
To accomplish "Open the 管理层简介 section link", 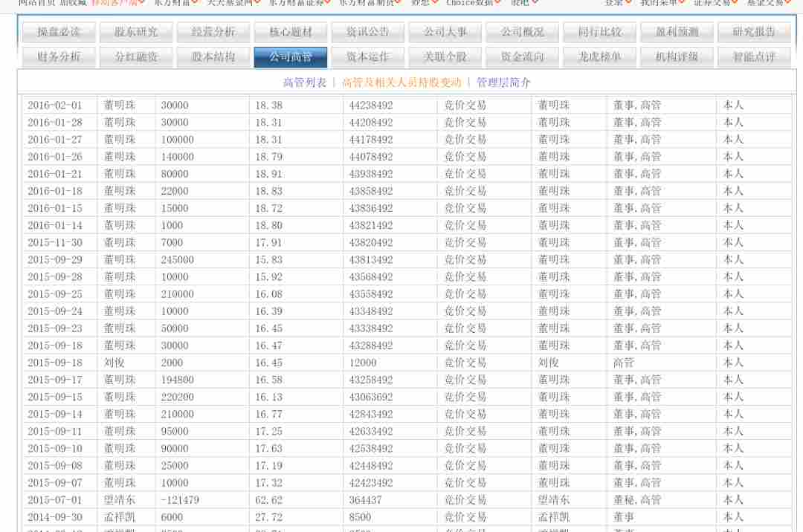I will [503, 82].
